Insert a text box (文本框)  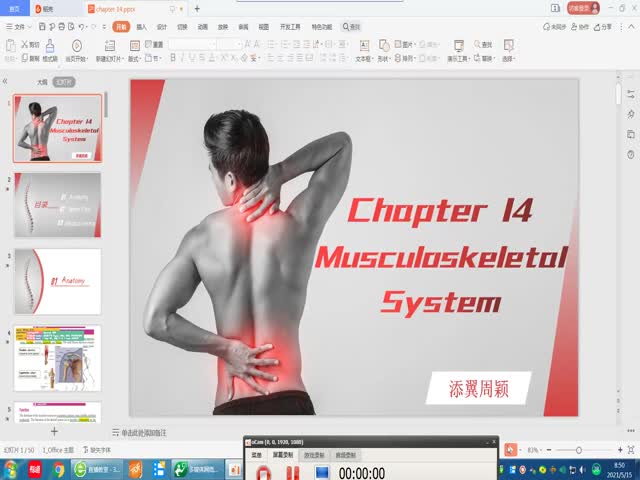[363, 51]
